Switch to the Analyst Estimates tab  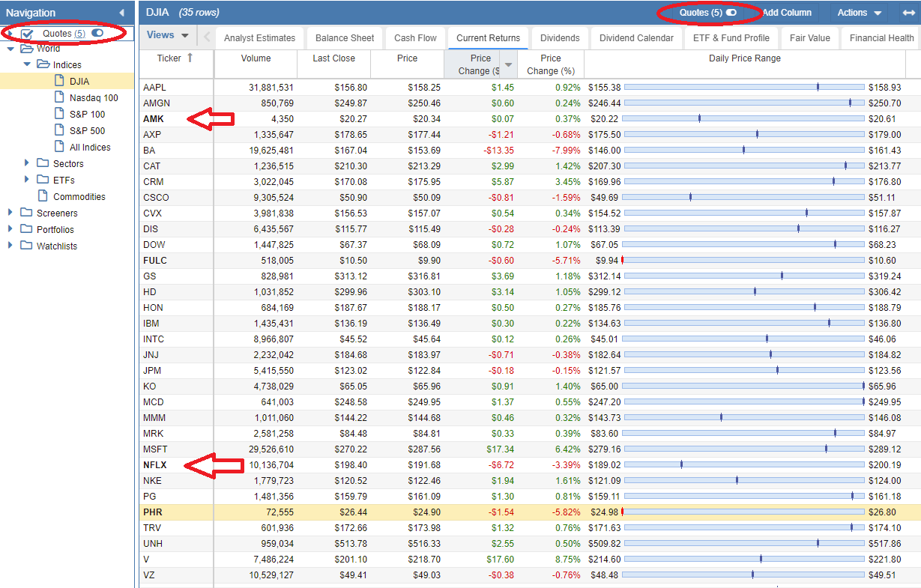259,38
